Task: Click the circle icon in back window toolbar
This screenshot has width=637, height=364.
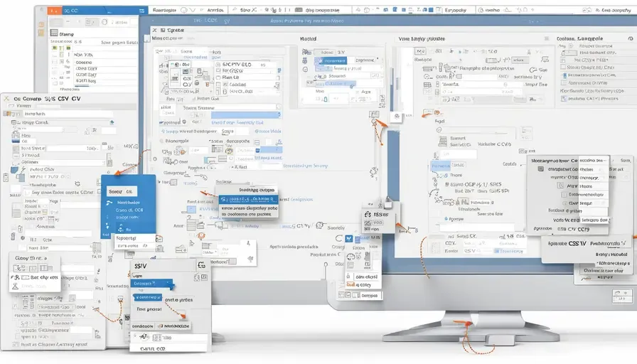Action: (105, 22)
